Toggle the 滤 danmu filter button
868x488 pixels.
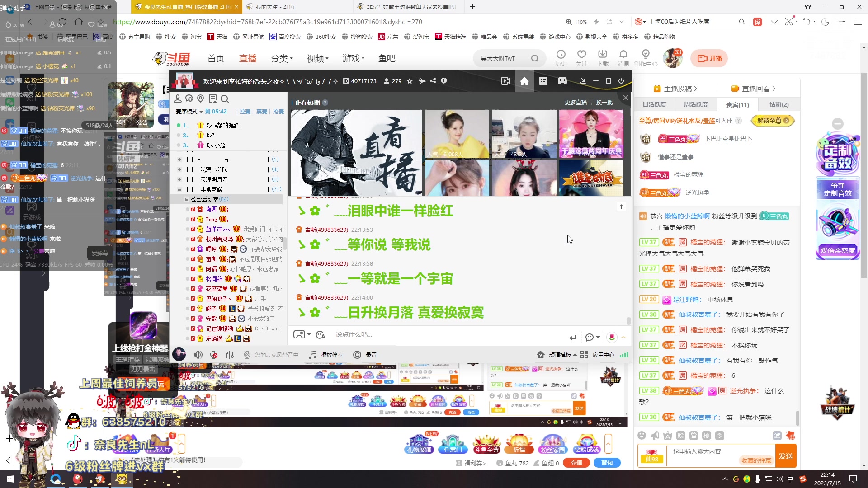tap(777, 435)
